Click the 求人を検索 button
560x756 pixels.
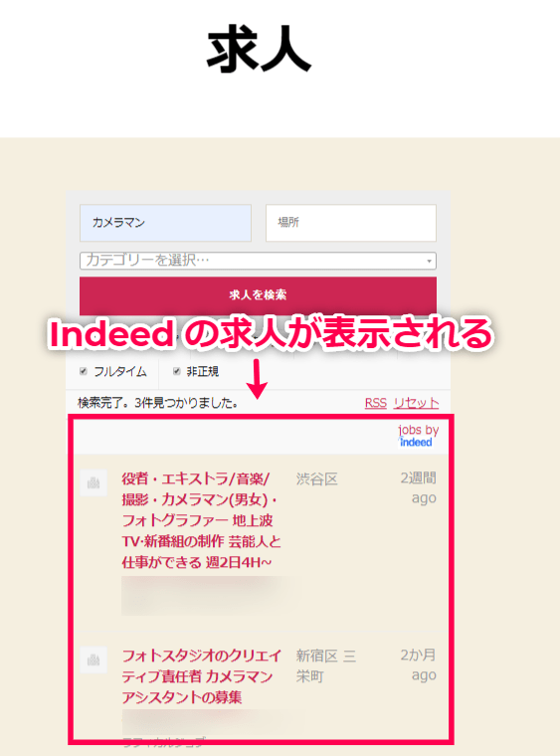258,295
